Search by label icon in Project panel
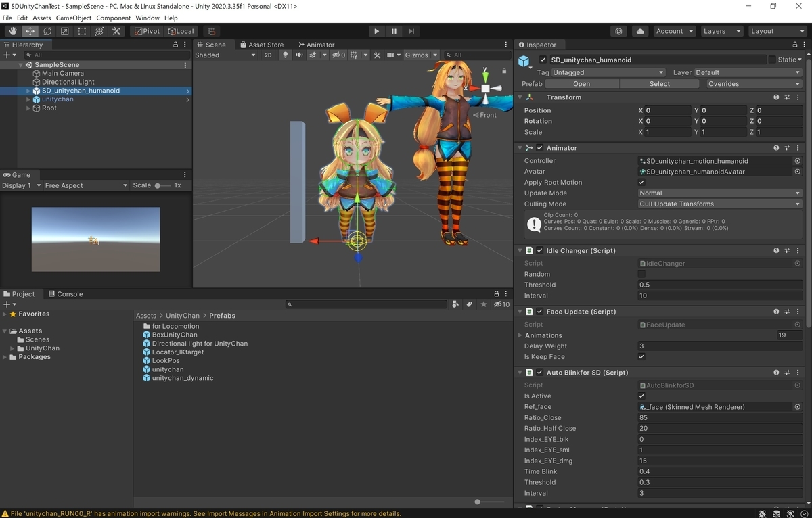This screenshot has width=812, height=518. [x=469, y=304]
